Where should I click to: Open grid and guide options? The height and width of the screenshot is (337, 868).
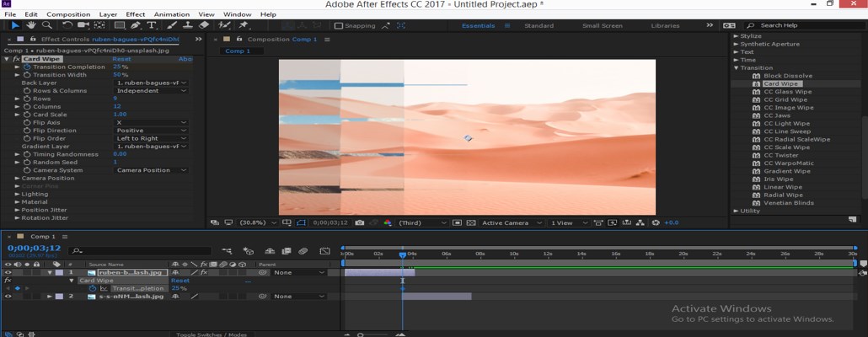(x=287, y=223)
